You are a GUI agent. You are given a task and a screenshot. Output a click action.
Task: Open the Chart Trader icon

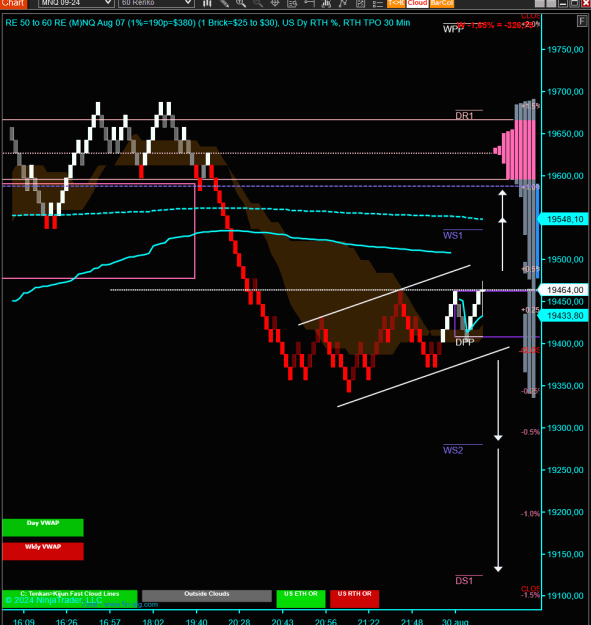(x=309, y=3)
